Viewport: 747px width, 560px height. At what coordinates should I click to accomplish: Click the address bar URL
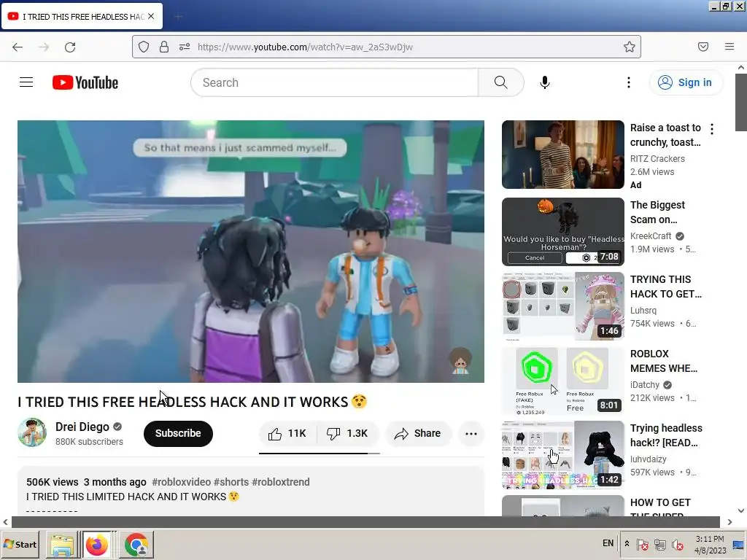(x=305, y=47)
